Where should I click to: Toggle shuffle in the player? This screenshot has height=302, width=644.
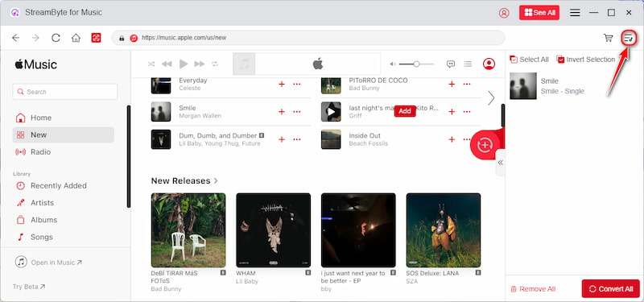[151, 64]
